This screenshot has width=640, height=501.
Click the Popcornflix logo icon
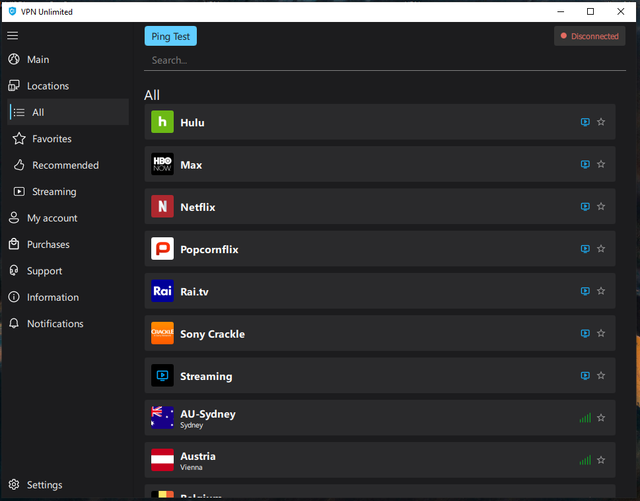pyautogui.click(x=162, y=249)
